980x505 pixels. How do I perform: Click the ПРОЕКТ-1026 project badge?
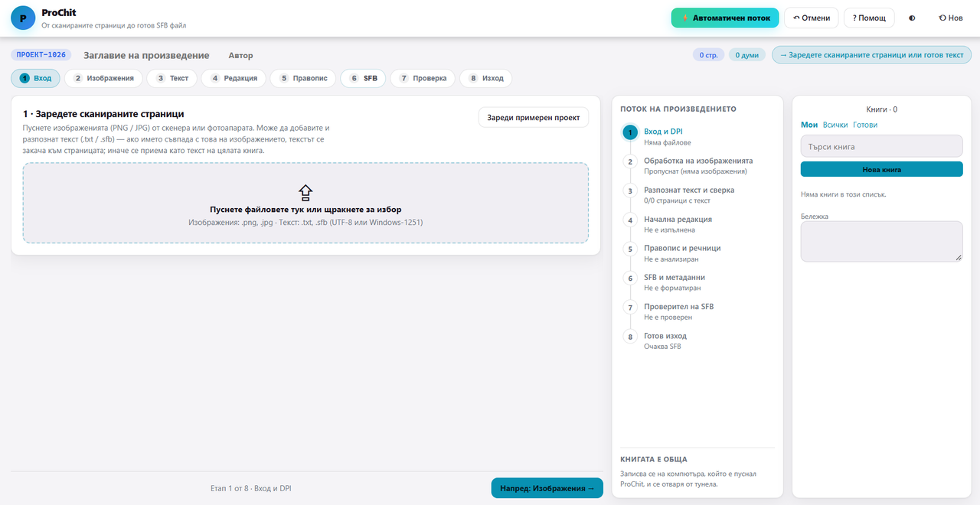[41, 55]
